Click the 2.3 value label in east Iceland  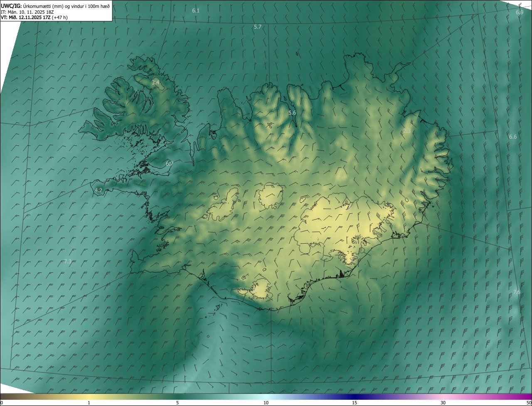point(407,131)
